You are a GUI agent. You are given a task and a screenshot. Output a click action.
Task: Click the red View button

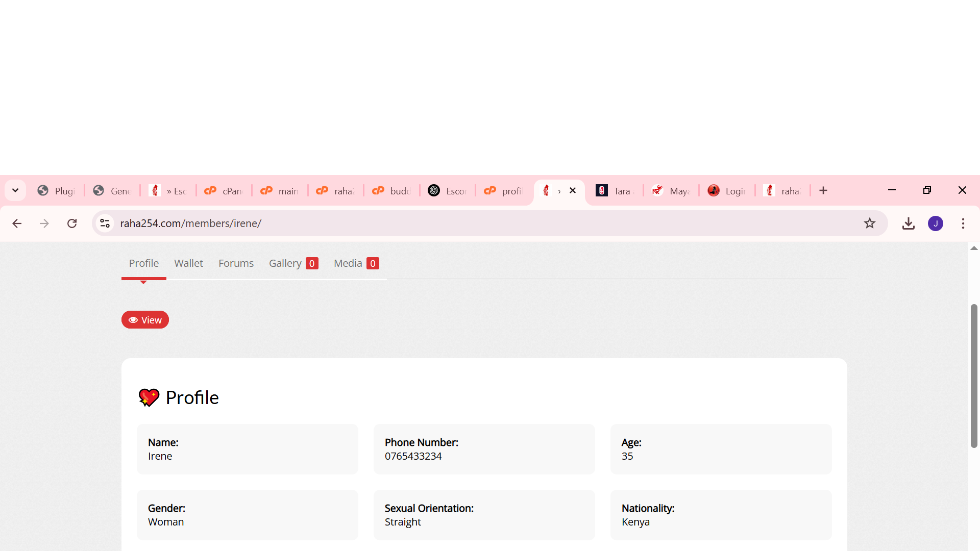[145, 320]
